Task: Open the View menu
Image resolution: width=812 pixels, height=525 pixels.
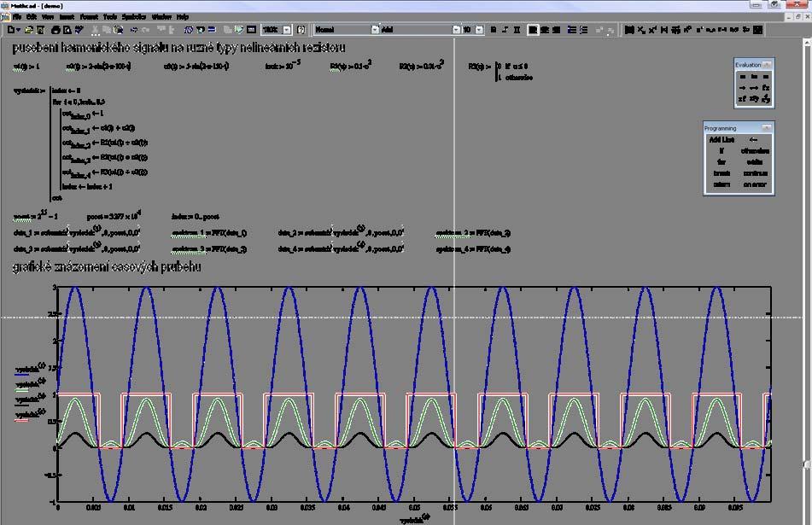Action: pos(48,17)
